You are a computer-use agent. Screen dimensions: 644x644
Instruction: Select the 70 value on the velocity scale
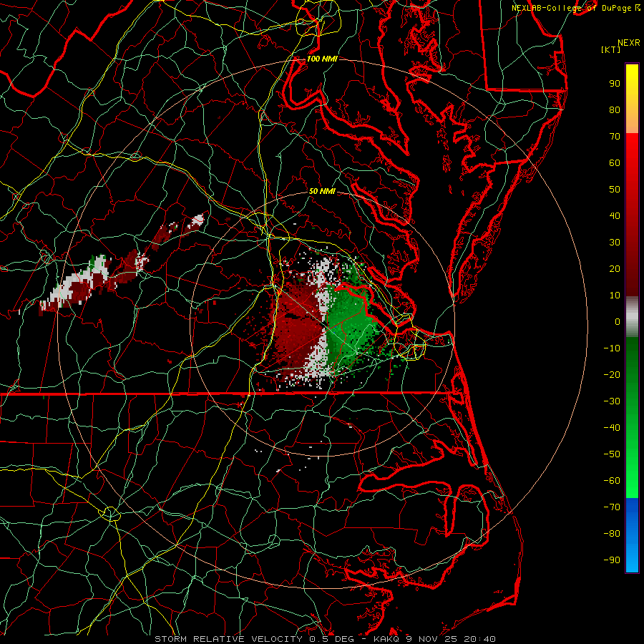pos(615,137)
